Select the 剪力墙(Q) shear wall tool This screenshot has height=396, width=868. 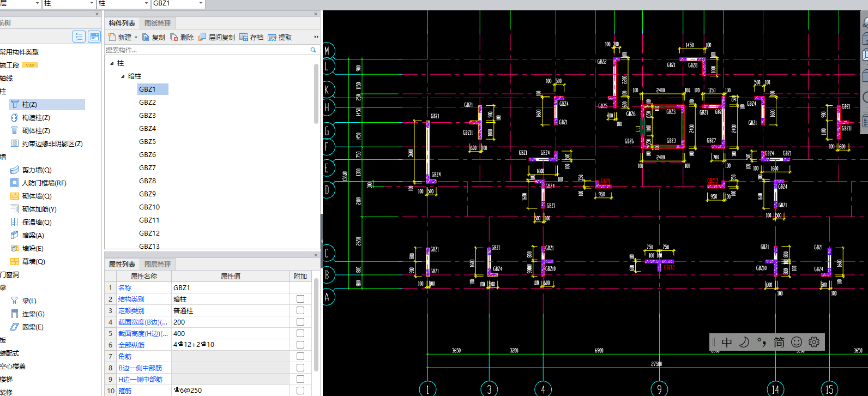[32, 170]
